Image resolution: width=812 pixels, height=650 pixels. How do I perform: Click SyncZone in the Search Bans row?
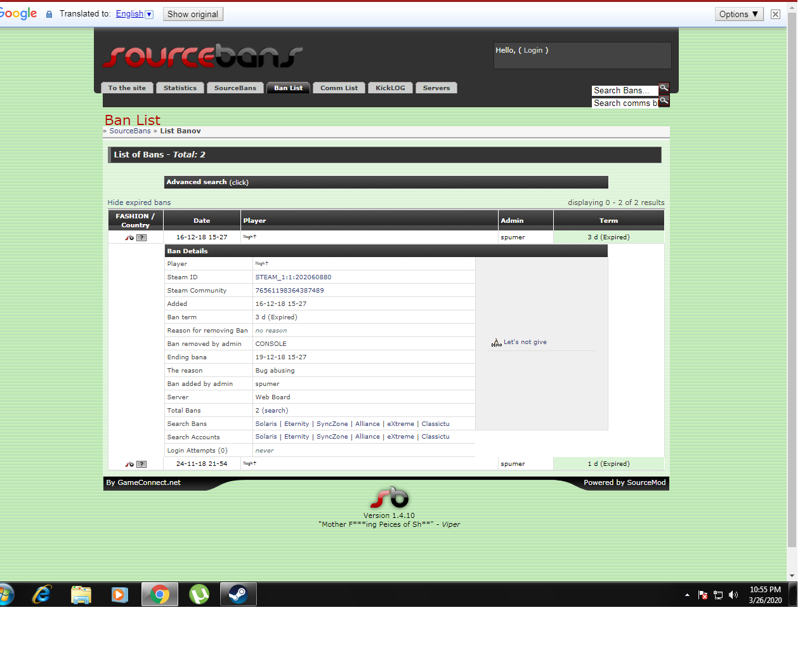(x=332, y=424)
